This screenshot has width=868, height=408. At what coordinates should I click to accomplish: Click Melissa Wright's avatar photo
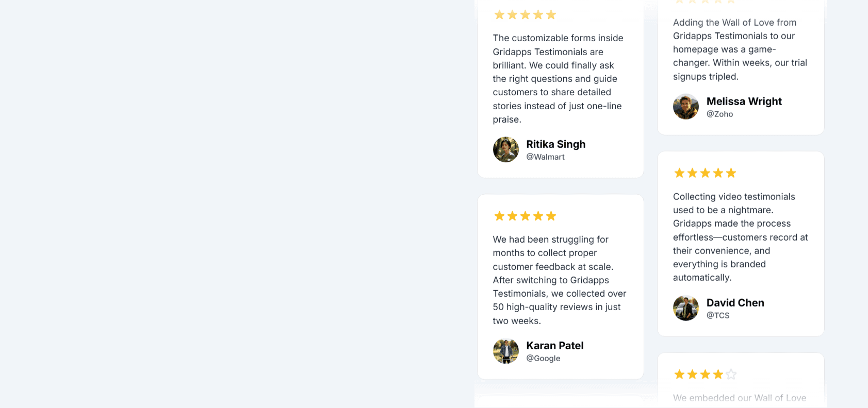pos(685,107)
